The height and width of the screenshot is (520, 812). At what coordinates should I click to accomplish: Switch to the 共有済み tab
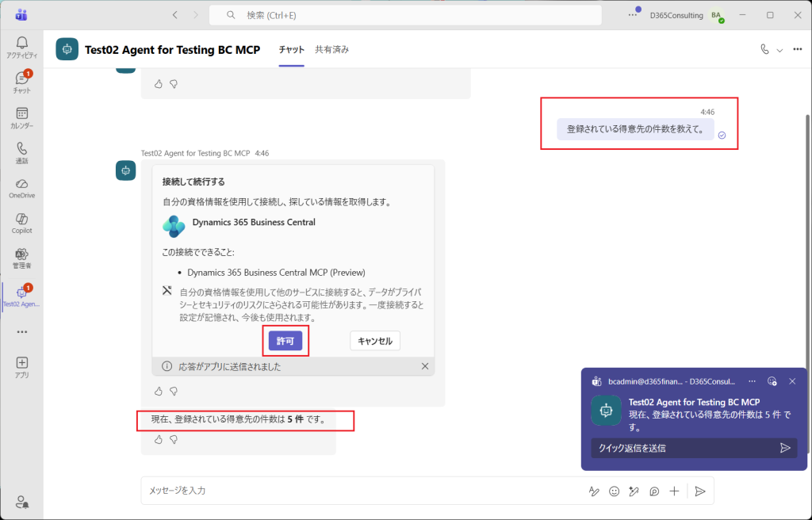(331, 49)
